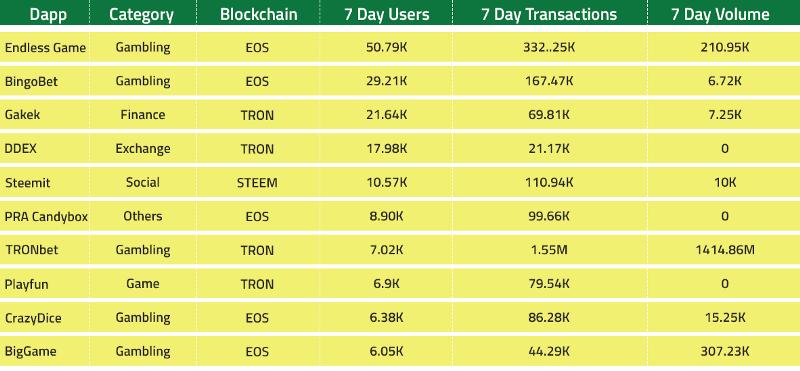Select the Gakek row name
Screen dimensions: 800x371
pos(22,115)
